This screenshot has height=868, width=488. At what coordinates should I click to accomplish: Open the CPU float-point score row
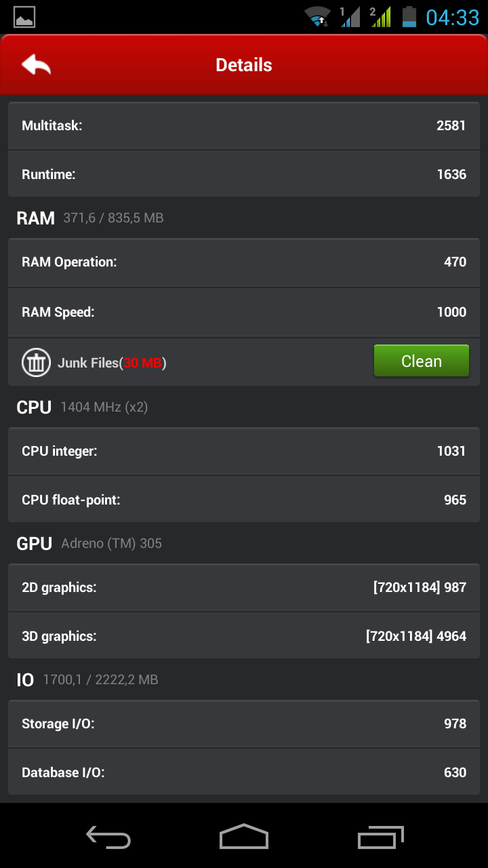point(244,500)
